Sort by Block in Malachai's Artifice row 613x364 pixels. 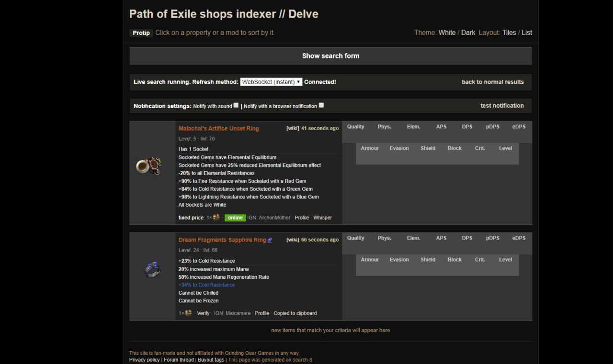tap(454, 148)
